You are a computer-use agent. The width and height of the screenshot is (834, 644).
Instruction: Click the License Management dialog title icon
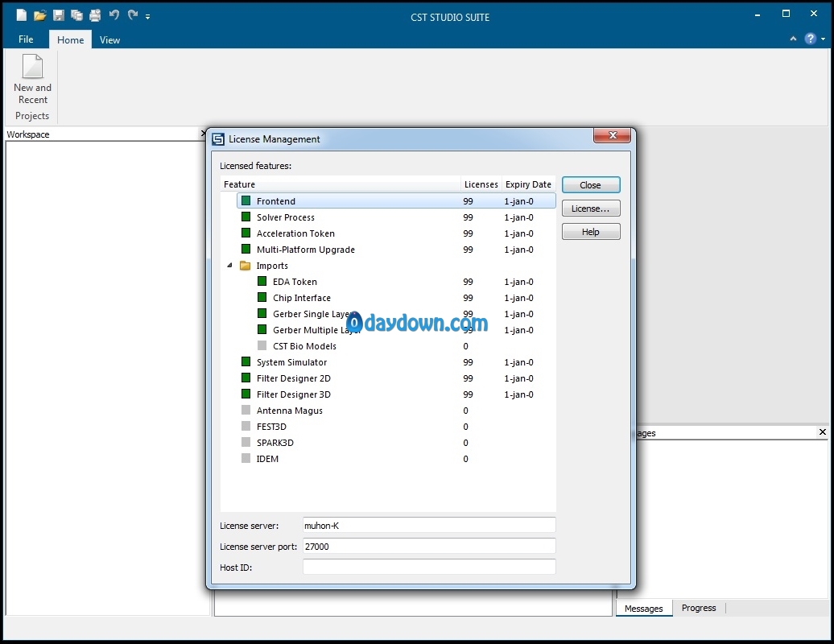tap(218, 139)
